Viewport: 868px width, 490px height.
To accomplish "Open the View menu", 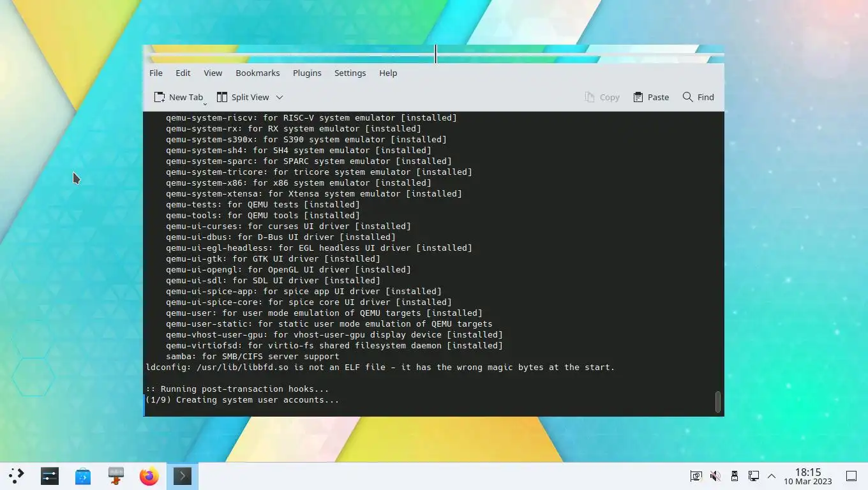I will pos(213,73).
